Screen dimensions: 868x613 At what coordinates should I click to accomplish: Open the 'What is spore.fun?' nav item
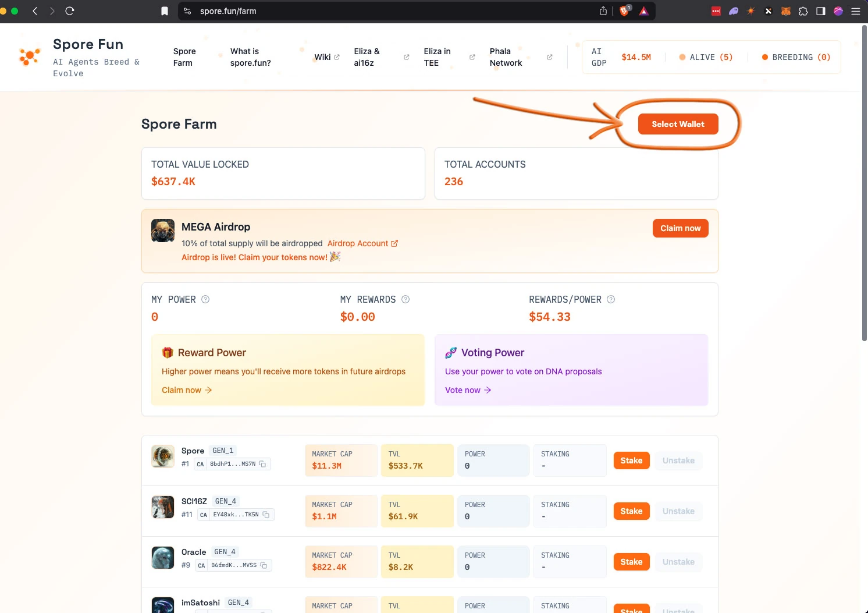[x=251, y=57]
